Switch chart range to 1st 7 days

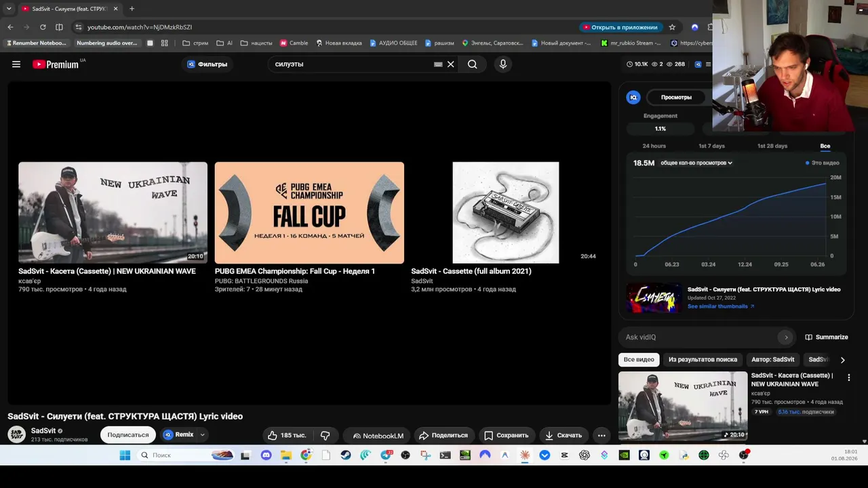pos(711,146)
